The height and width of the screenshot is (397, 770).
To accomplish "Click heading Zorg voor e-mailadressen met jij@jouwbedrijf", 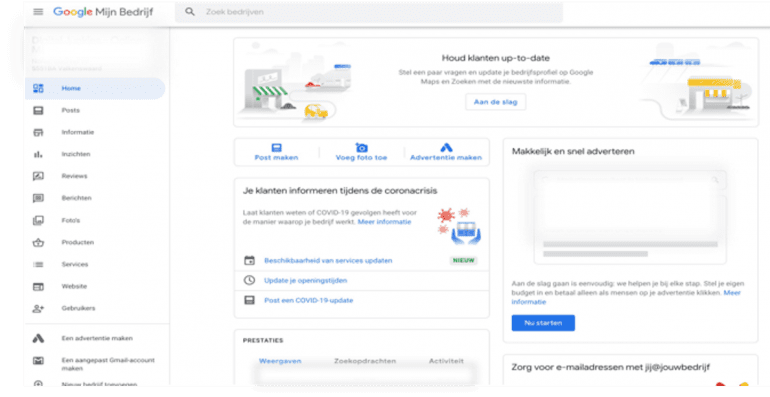I will click(x=610, y=367).
